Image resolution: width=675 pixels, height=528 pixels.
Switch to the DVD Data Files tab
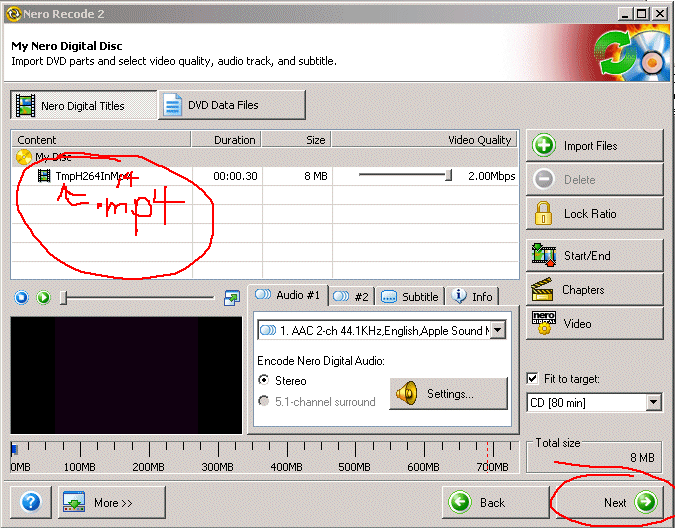pyautogui.click(x=232, y=105)
